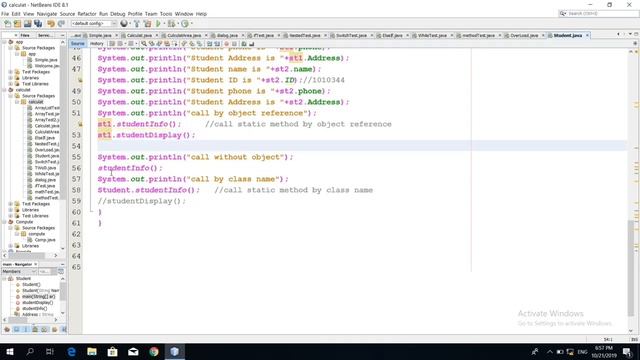Open the Debug menu
This screenshot has height=360, width=640.
[118, 14]
